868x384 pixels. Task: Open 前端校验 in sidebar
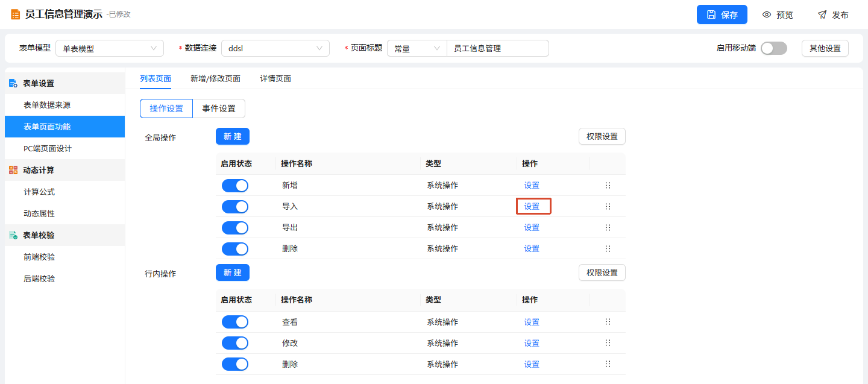coord(65,257)
